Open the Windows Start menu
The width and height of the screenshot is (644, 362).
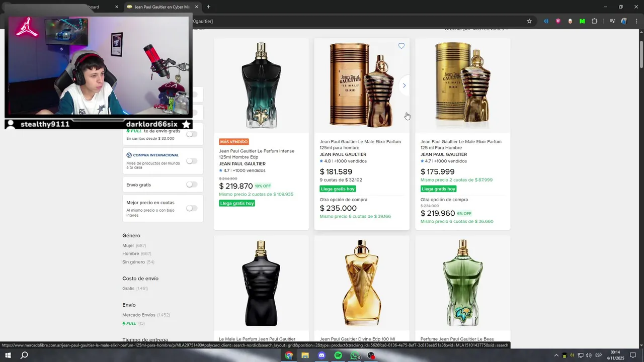point(8,355)
